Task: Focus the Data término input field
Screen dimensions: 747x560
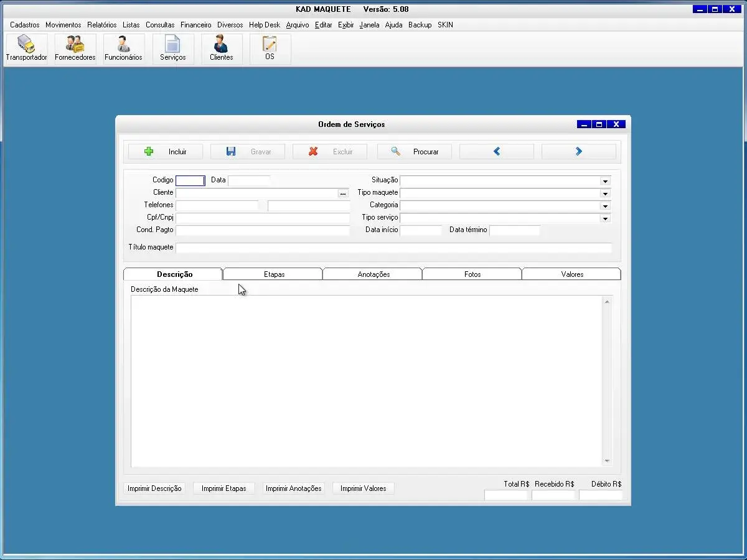Action: click(x=514, y=230)
